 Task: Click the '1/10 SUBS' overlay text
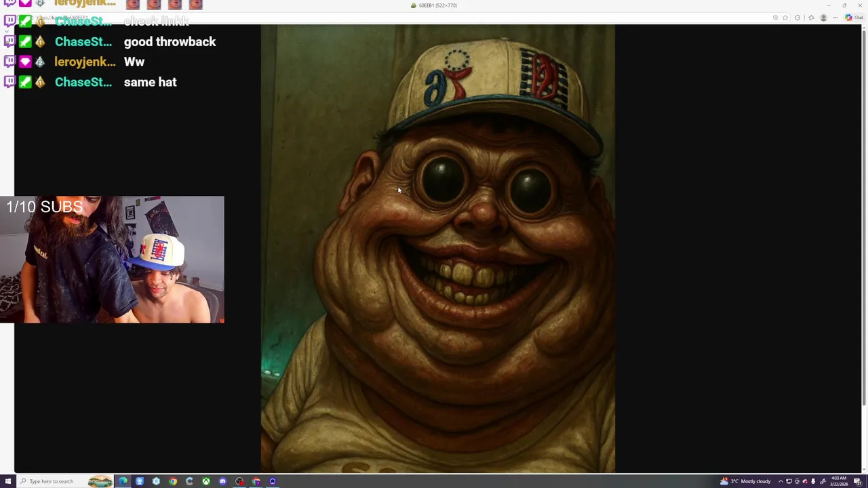[45, 207]
